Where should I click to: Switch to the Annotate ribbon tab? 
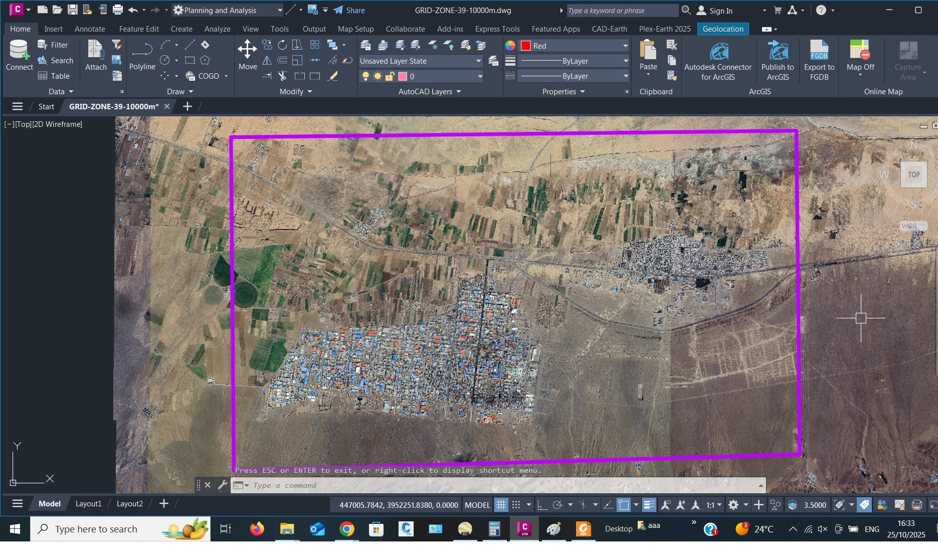pos(90,29)
